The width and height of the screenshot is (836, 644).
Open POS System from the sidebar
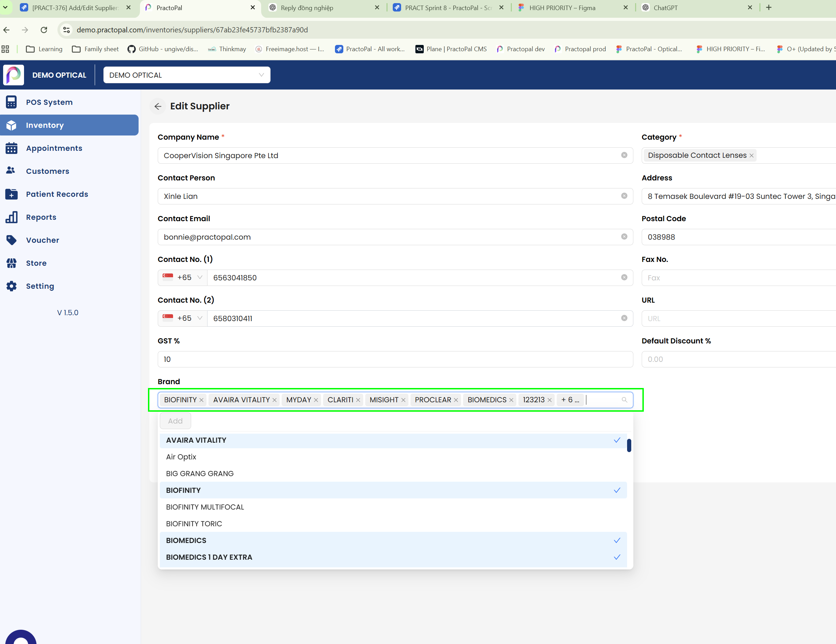coord(49,102)
